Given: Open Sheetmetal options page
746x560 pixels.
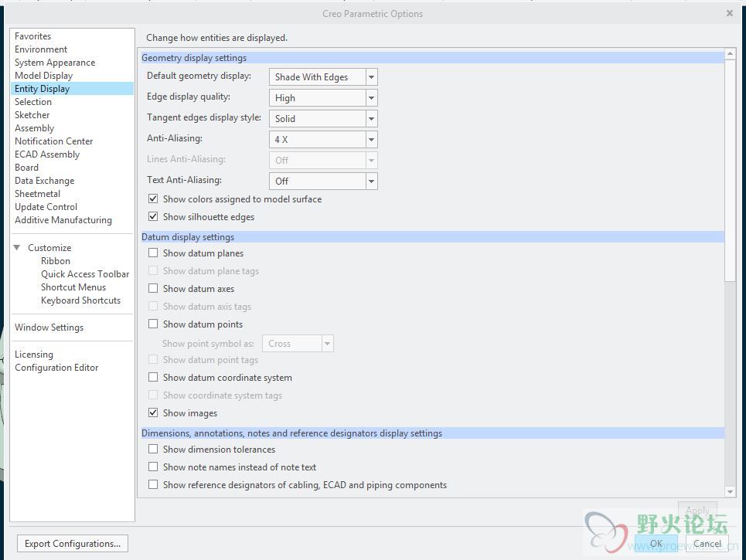Looking at the screenshot, I should click(37, 194).
